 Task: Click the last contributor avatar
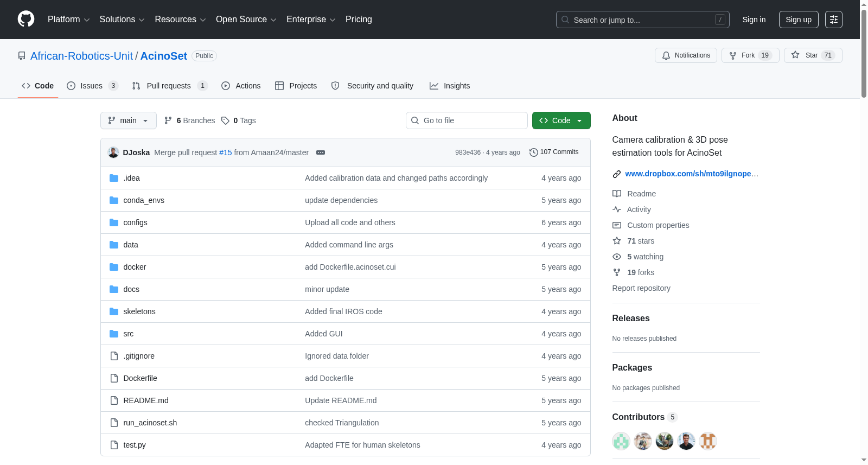[x=708, y=441]
